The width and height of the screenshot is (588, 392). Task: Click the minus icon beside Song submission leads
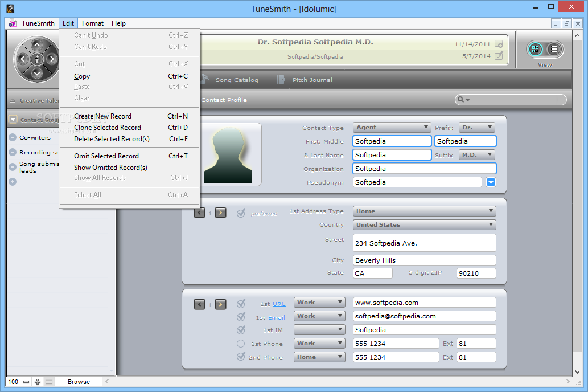(13, 167)
